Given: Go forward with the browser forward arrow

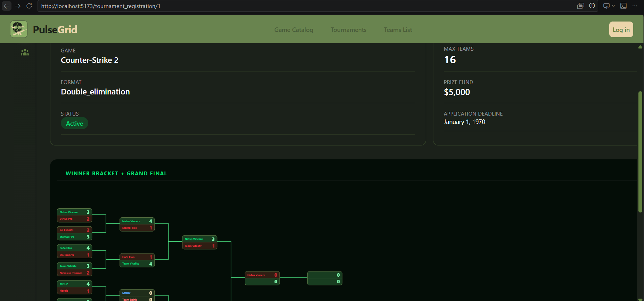Looking at the screenshot, I should click(18, 6).
